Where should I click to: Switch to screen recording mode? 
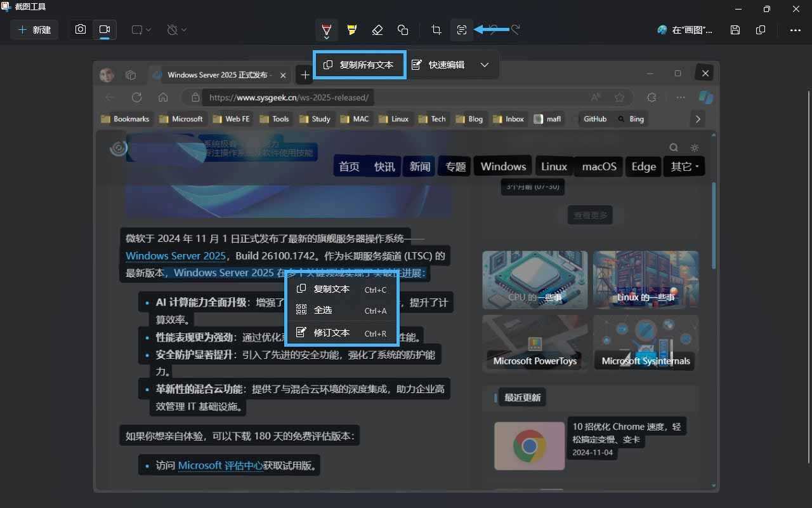(x=104, y=29)
